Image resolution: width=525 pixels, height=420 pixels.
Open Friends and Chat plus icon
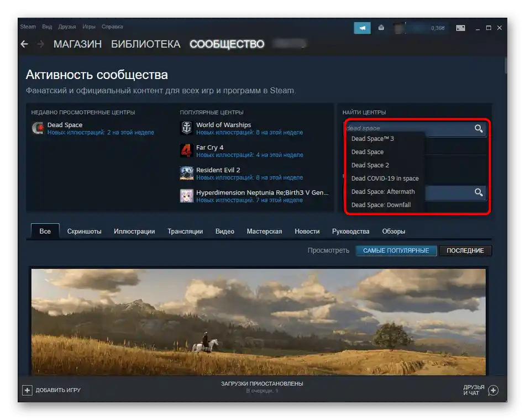493,390
